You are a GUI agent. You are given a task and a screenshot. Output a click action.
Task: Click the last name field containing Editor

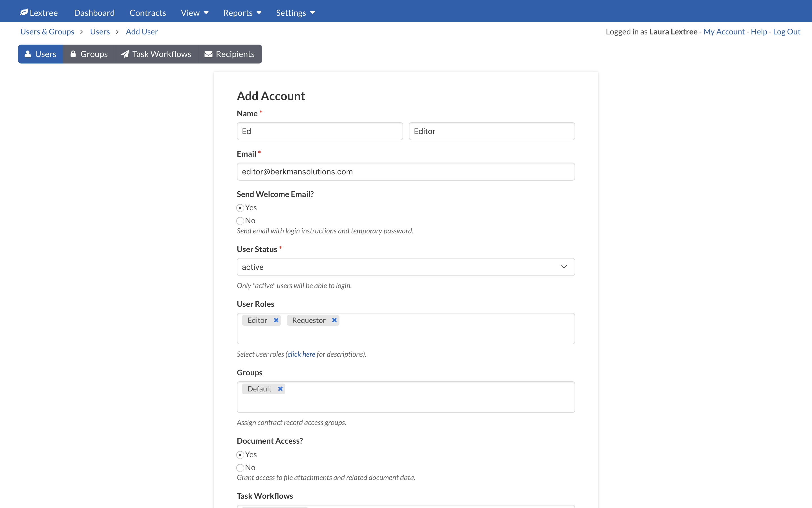point(491,131)
